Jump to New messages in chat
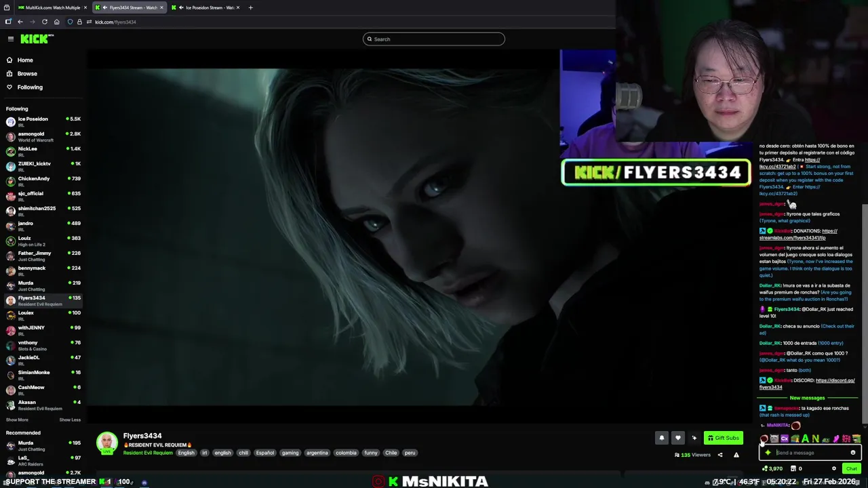 tap(807, 398)
